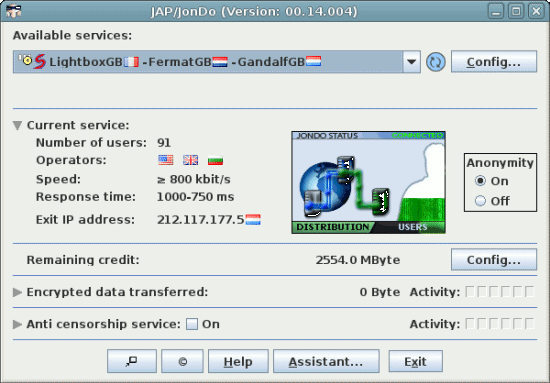Click the small window view icon button
Image resolution: width=550 pixels, height=383 pixels.
[x=132, y=361]
